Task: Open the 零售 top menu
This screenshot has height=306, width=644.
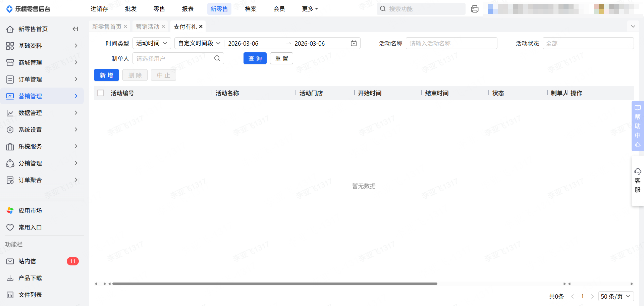Action: pyautogui.click(x=159, y=9)
